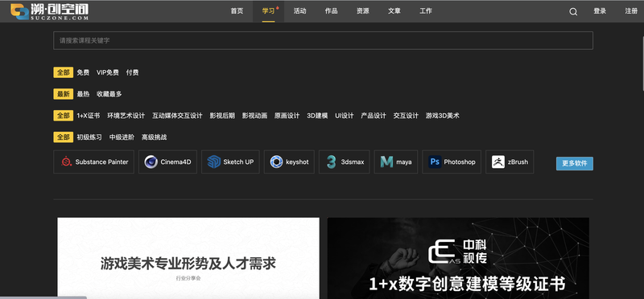Select the 3dsmax software filter
Viewport: 644px width, 299px height.
click(x=345, y=162)
